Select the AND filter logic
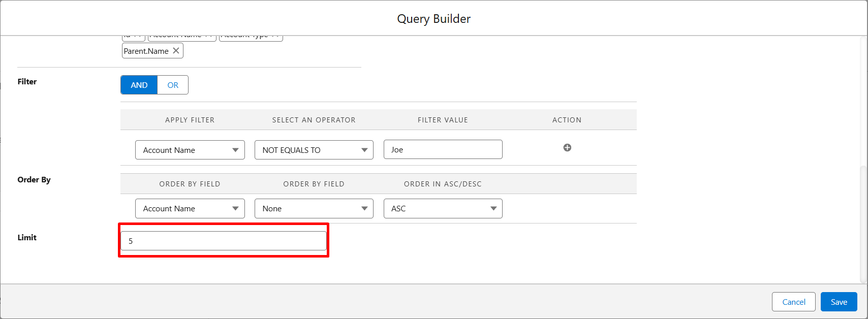The image size is (868, 319). 139,85
